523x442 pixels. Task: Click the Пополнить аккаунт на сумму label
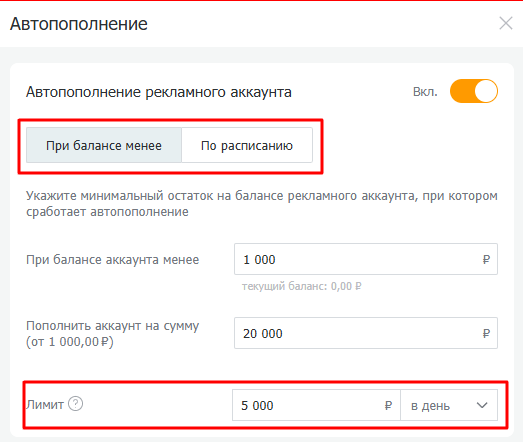point(113,326)
